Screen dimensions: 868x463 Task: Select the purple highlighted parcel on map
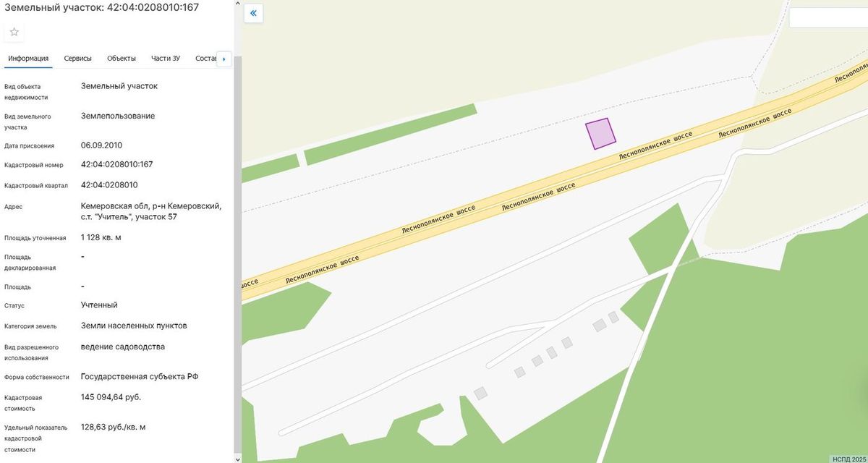(x=600, y=134)
